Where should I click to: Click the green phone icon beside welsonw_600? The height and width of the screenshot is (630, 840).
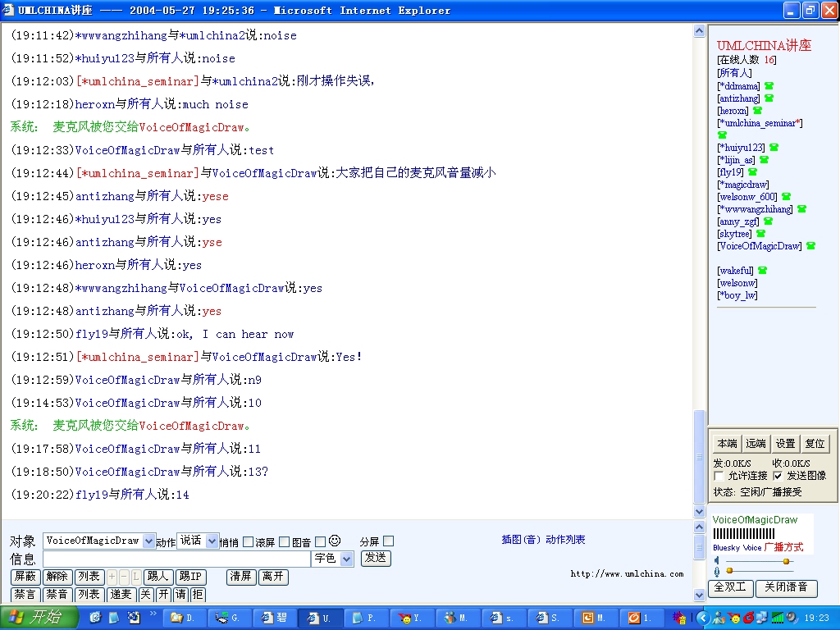click(787, 197)
